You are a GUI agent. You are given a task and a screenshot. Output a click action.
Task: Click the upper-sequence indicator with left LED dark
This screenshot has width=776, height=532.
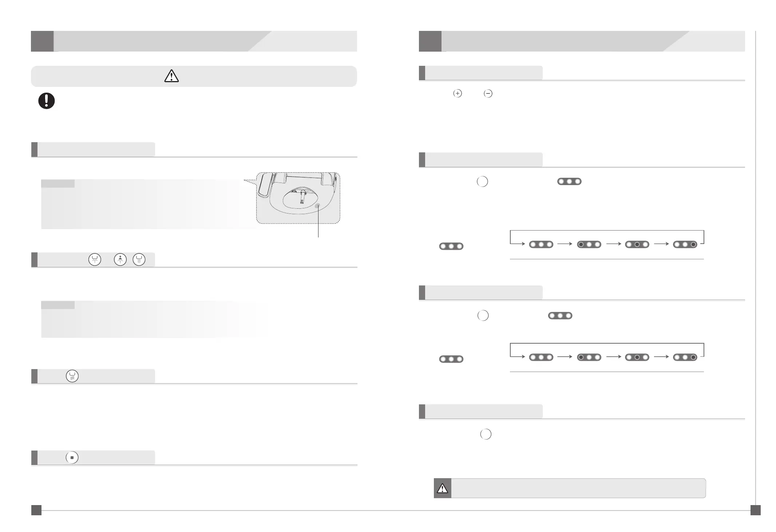coord(589,244)
